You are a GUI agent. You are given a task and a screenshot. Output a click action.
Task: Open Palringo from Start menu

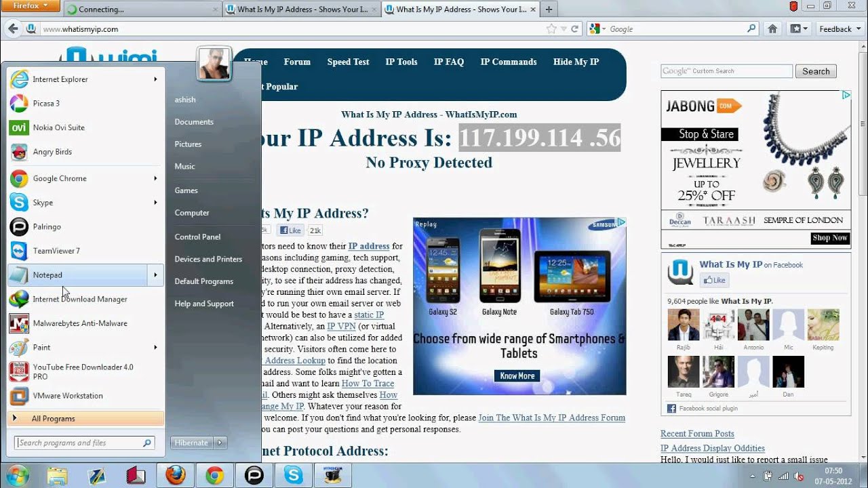[x=86, y=226]
